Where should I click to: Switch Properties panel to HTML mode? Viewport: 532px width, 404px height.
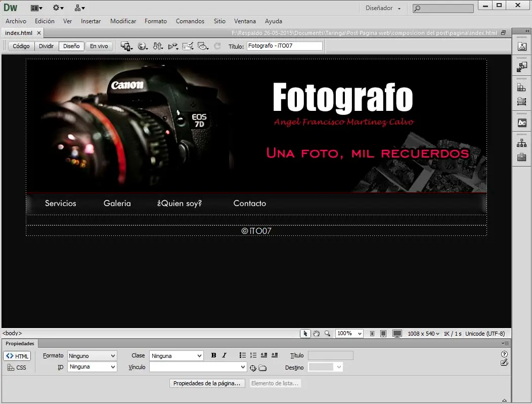point(17,356)
